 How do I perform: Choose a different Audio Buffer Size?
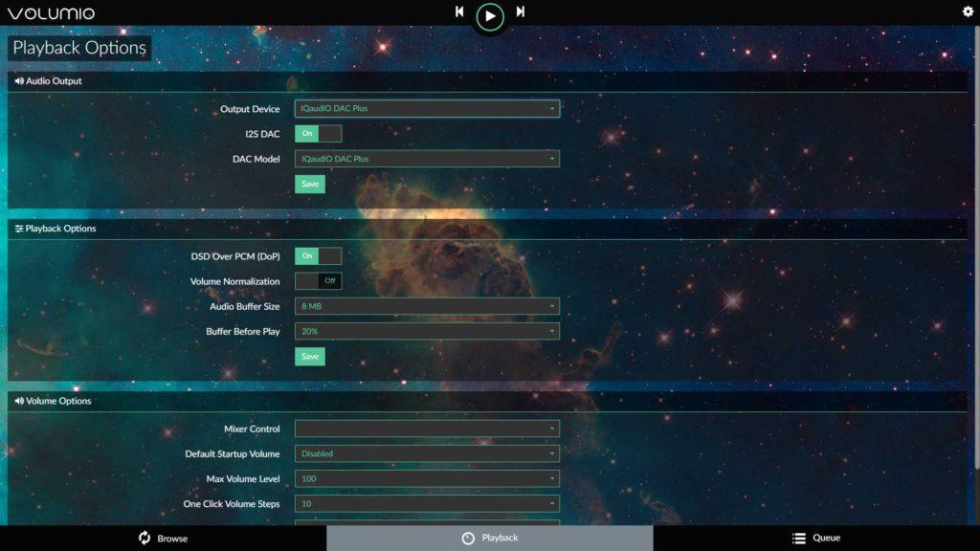click(x=427, y=306)
